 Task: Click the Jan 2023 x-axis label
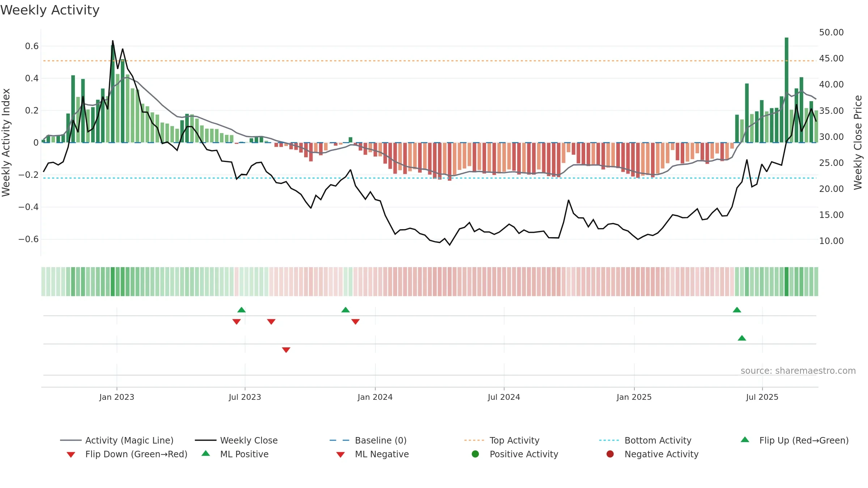point(117,397)
